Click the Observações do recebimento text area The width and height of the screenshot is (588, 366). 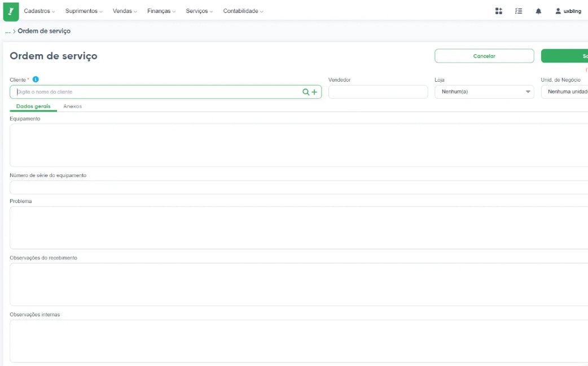[299, 284]
